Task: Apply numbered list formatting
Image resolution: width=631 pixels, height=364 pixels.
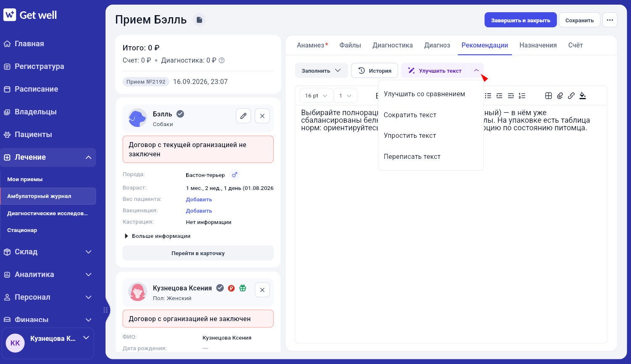Action: click(522, 95)
